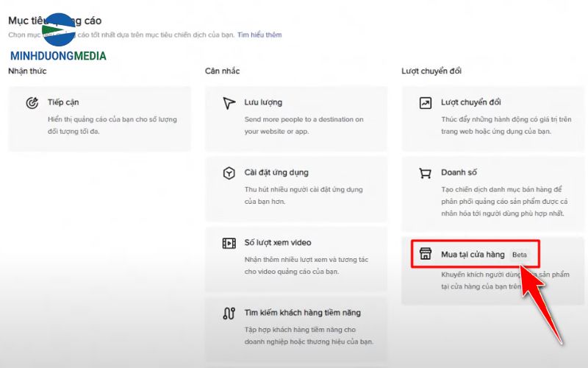
Task: Click the video film icon for Số lượt xem video
Action: pos(229,243)
